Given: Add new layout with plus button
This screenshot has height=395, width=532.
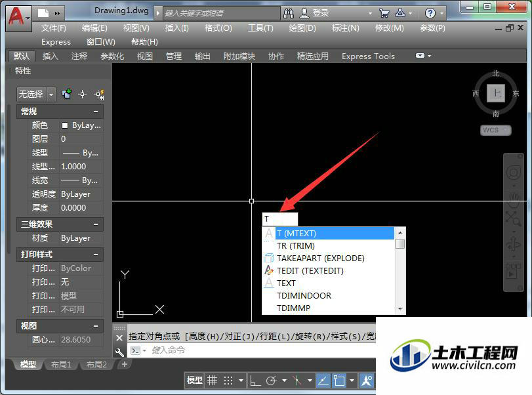Looking at the screenshot, I should [125, 364].
